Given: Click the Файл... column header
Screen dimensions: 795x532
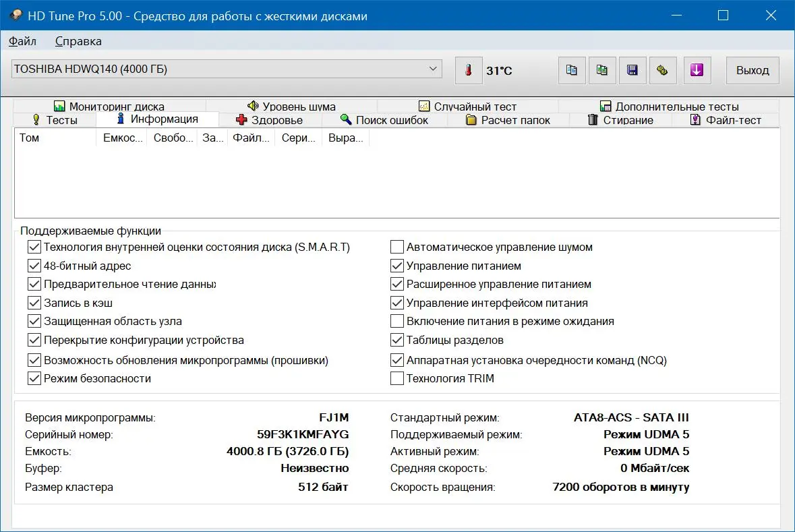Looking at the screenshot, I should click(x=251, y=138).
